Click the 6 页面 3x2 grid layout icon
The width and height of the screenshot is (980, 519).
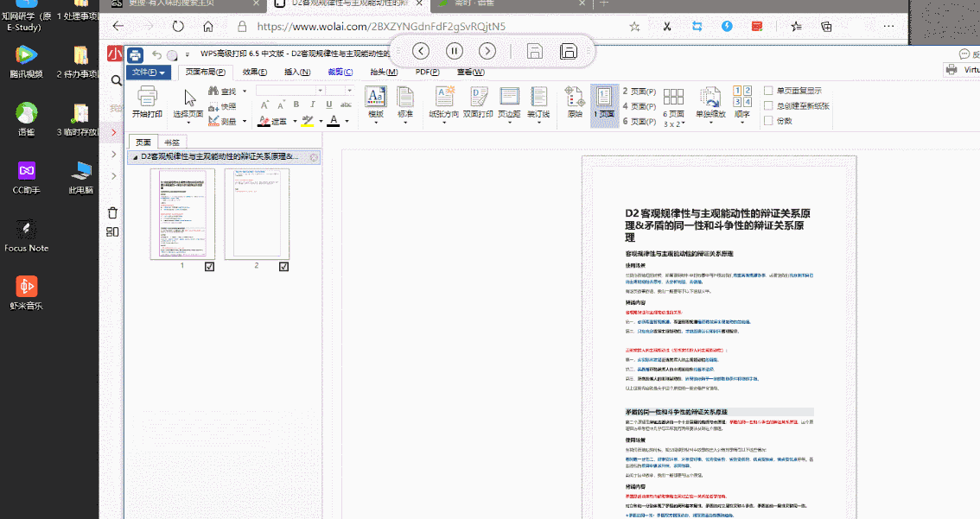click(673, 98)
